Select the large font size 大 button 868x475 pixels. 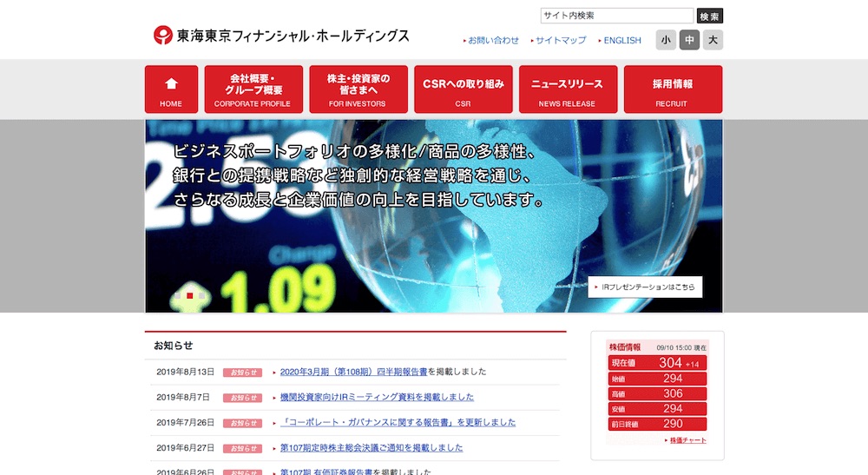713,40
